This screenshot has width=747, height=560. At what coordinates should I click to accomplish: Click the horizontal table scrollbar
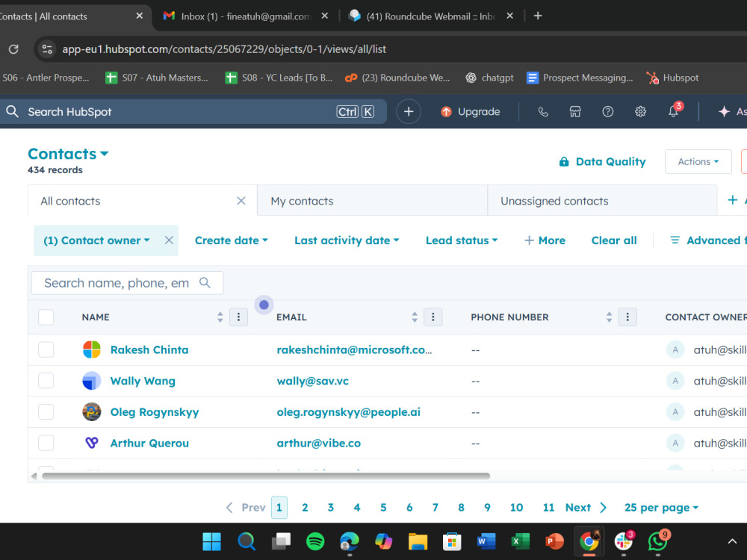click(266, 476)
